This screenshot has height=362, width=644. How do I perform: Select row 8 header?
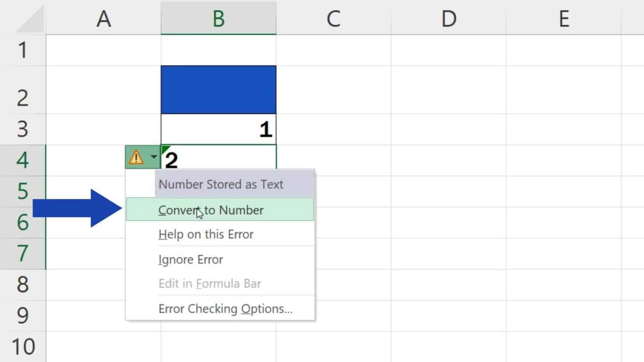click(23, 284)
